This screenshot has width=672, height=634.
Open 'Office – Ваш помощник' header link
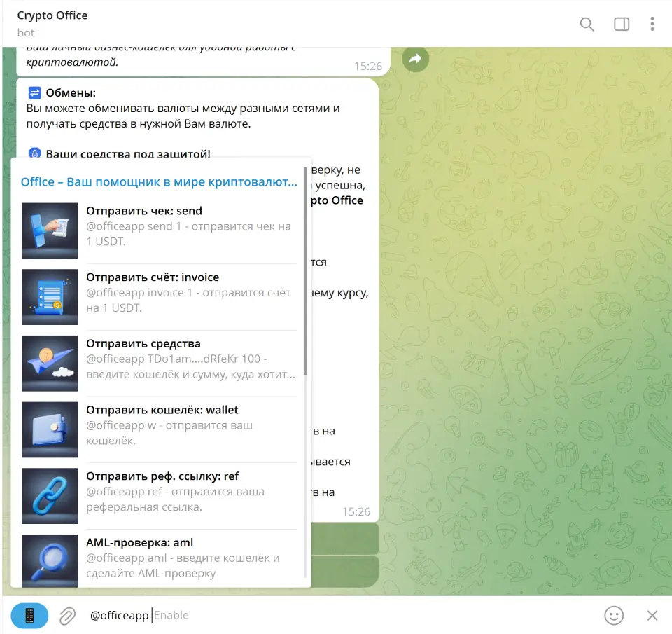pyautogui.click(x=159, y=182)
